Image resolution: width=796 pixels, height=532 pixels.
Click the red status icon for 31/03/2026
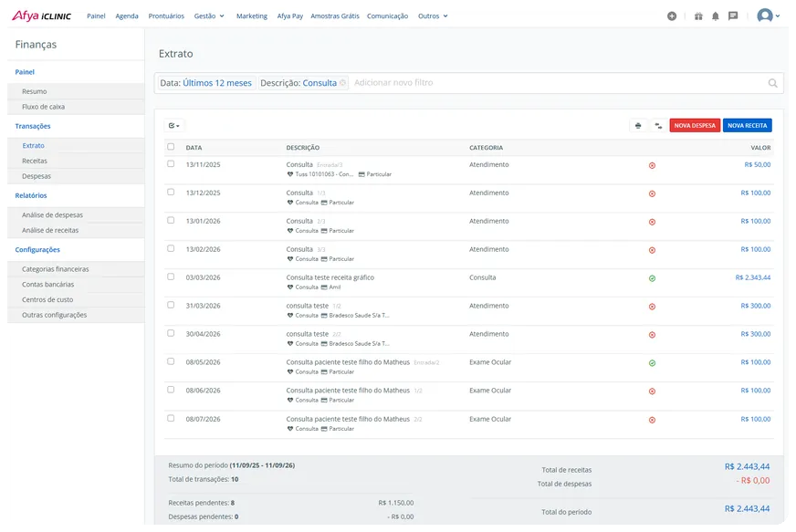click(x=653, y=307)
